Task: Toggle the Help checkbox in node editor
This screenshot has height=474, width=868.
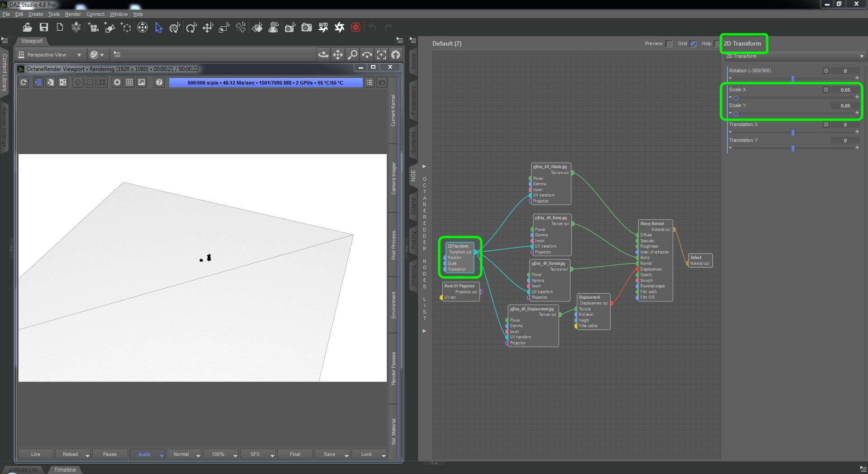Action: 716,44
